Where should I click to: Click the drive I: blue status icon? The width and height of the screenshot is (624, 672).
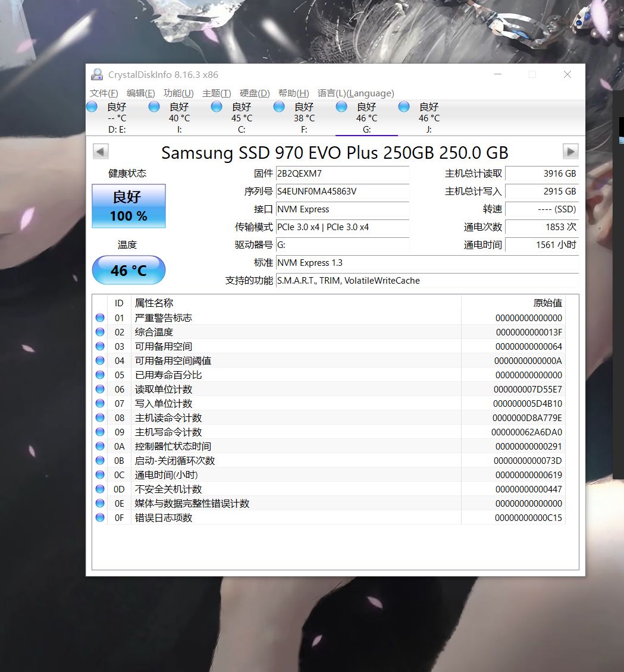pos(153,106)
